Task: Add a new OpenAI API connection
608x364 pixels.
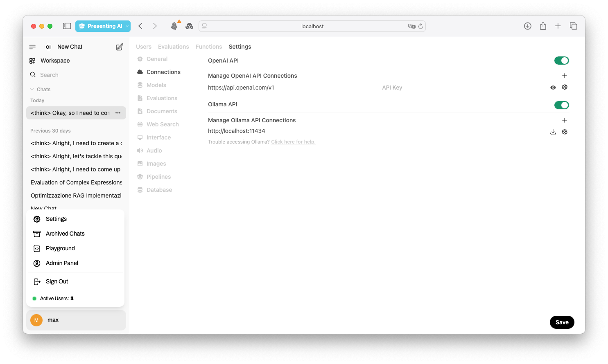Action: coord(565,76)
